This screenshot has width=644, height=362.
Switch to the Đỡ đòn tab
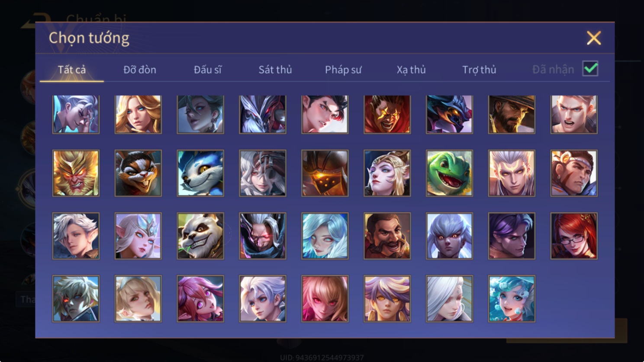pyautogui.click(x=140, y=70)
